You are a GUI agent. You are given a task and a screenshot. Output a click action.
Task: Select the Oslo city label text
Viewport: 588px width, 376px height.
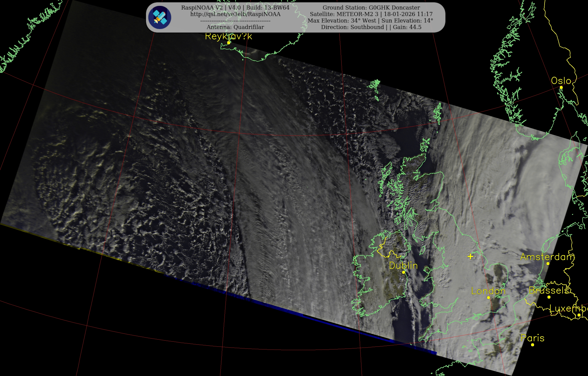561,81
